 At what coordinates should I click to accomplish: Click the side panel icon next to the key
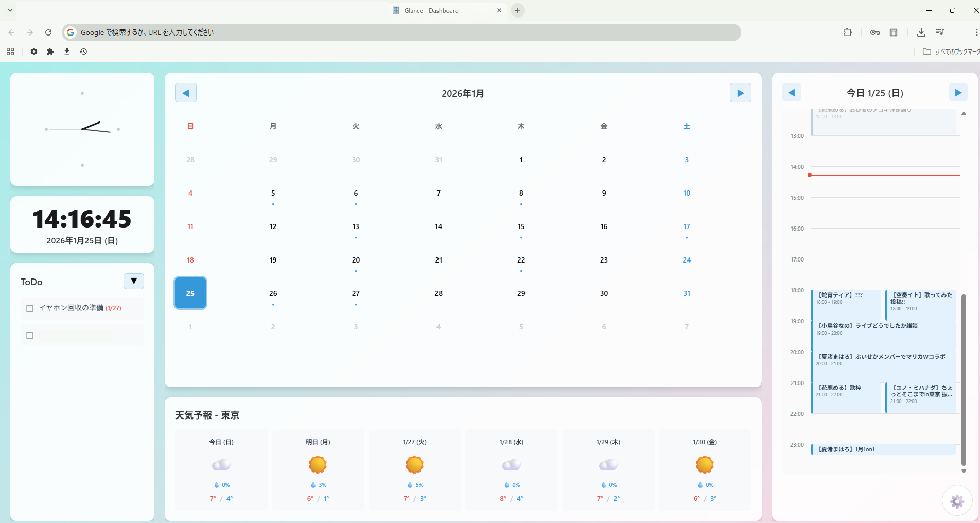point(894,32)
